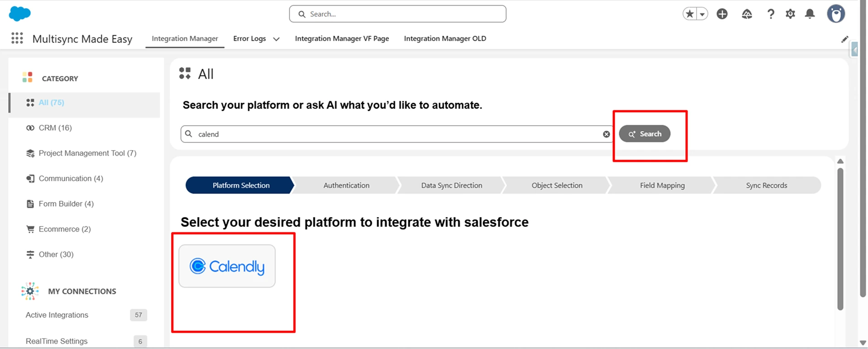Click the page scroll-down arrow
868x349 pixels.
(863, 343)
